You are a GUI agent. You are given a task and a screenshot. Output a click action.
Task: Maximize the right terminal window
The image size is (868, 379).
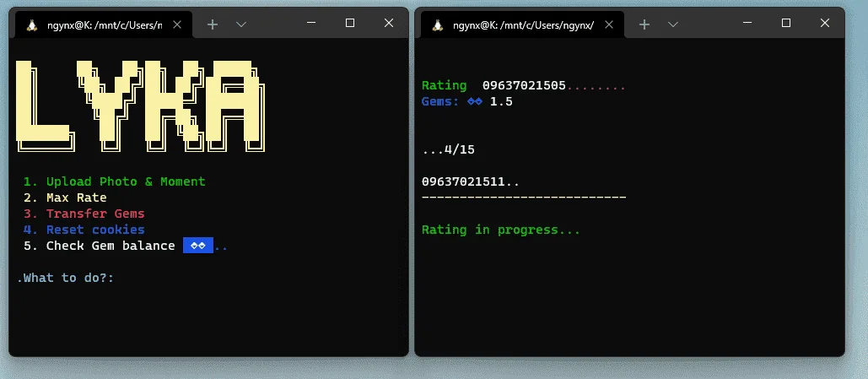786,23
